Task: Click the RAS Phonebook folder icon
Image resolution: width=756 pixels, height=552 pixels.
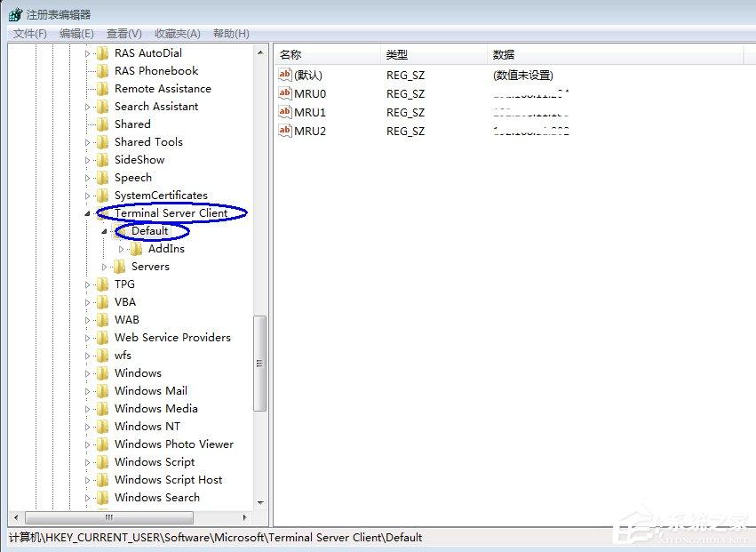Action: (102, 71)
